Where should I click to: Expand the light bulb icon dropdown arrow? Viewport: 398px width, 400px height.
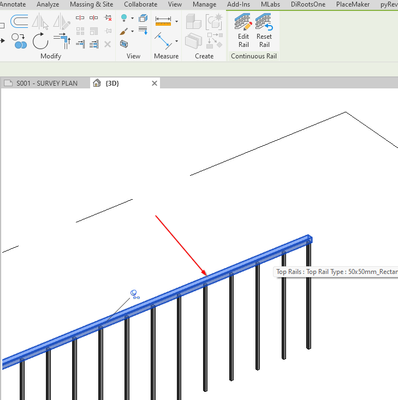tap(133, 18)
